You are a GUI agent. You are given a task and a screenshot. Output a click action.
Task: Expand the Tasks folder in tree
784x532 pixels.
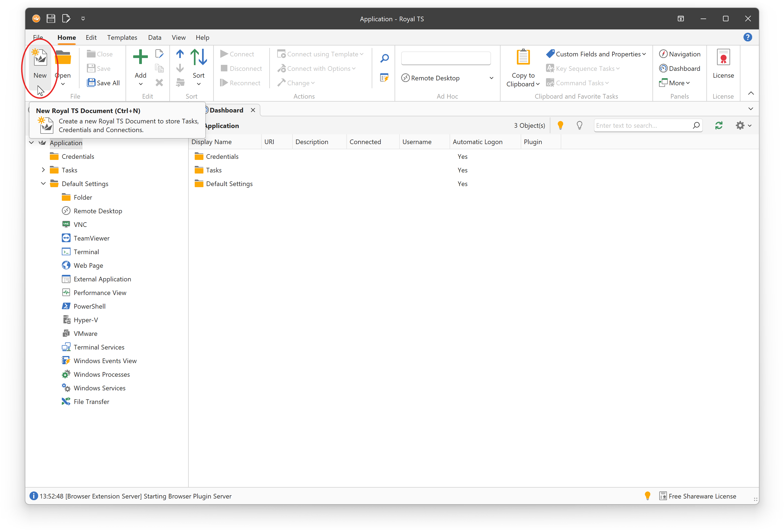point(43,170)
